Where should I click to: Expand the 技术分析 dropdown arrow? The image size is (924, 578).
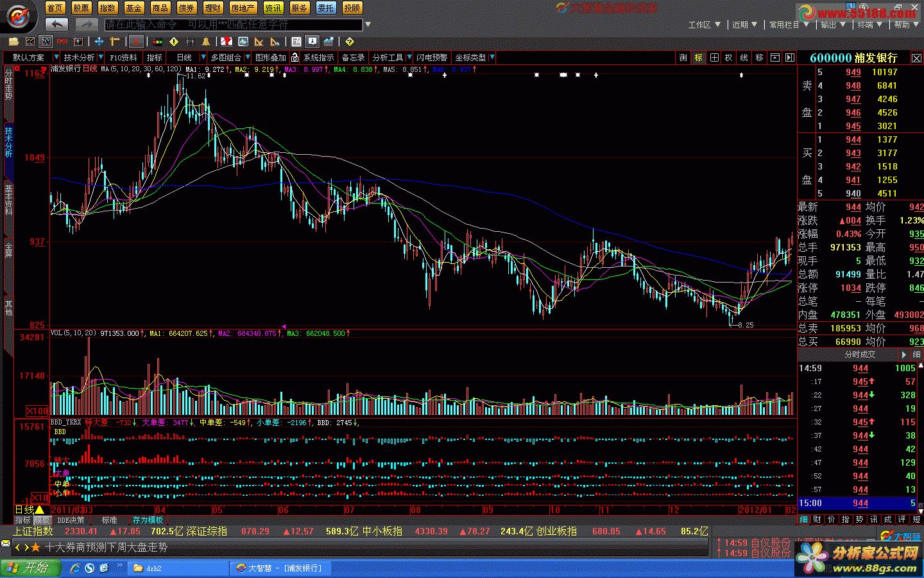click(100, 58)
